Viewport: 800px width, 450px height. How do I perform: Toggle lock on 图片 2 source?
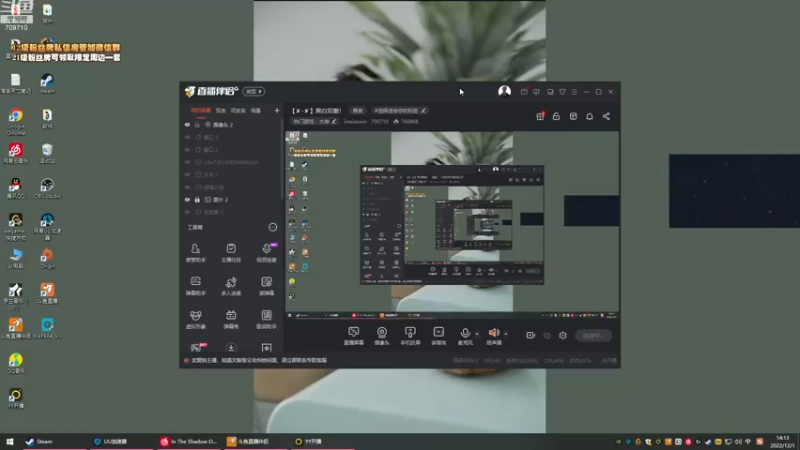coord(197,199)
